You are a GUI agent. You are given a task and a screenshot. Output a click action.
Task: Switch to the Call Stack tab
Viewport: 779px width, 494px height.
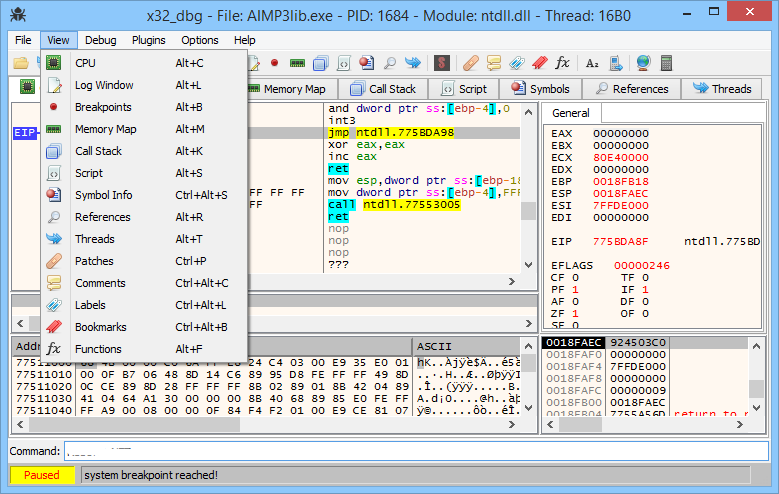[x=383, y=89]
